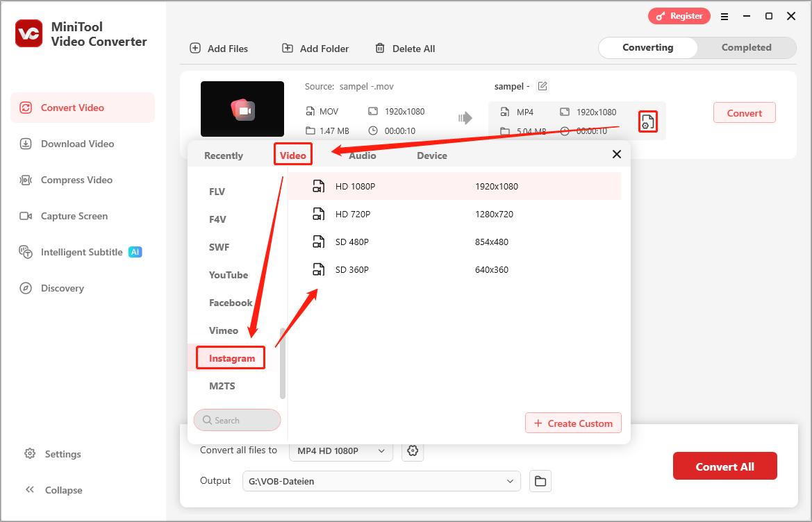Image resolution: width=812 pixels, height=522 pixels.
Task: Choose F4V in the format list
Action: [x=217, y=219]
